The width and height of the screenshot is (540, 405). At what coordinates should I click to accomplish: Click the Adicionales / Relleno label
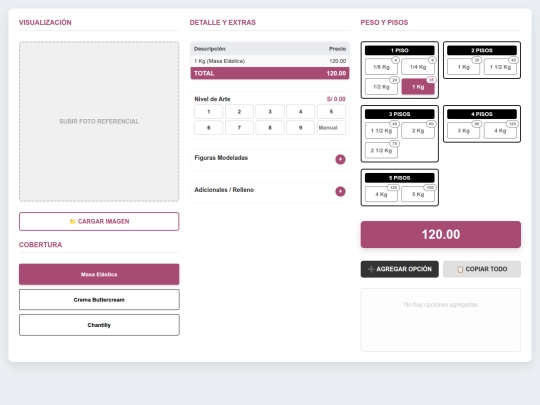(x=224, y=190)
